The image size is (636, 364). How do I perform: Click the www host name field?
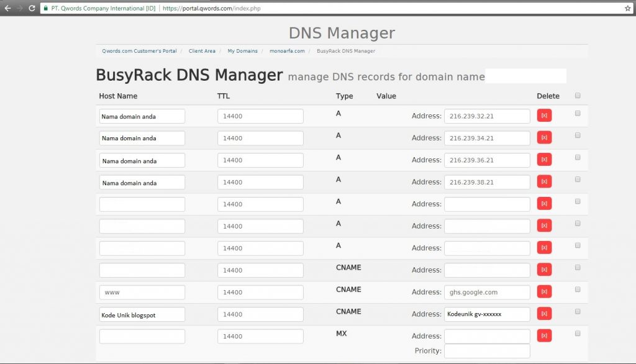click(142, 292)
